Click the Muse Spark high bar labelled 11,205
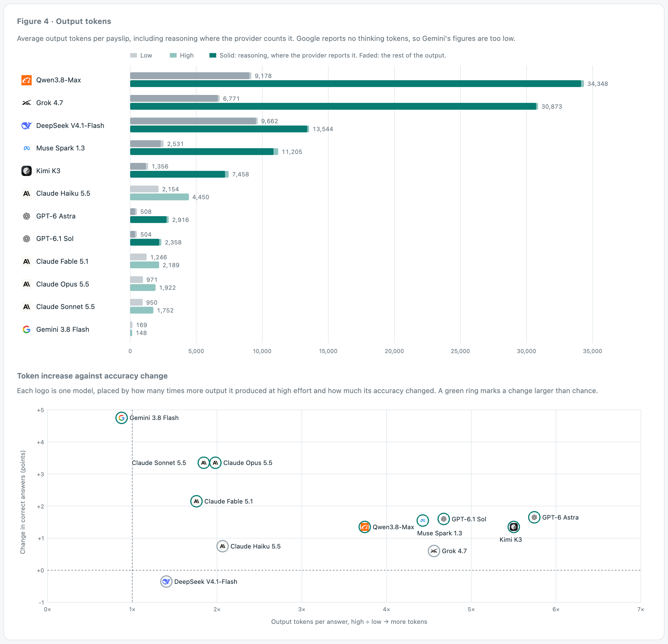 click(204, 152)
